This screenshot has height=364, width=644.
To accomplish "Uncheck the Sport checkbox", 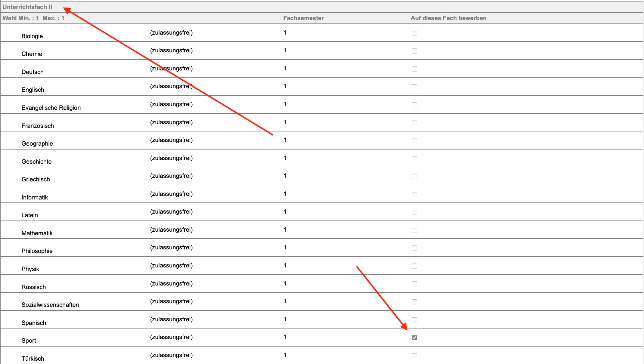I will (x=414, y=338).
